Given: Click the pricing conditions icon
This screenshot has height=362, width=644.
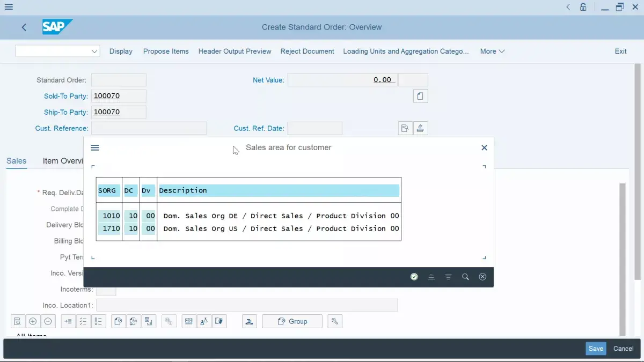Looking at the screenshot, I should 189,321.
